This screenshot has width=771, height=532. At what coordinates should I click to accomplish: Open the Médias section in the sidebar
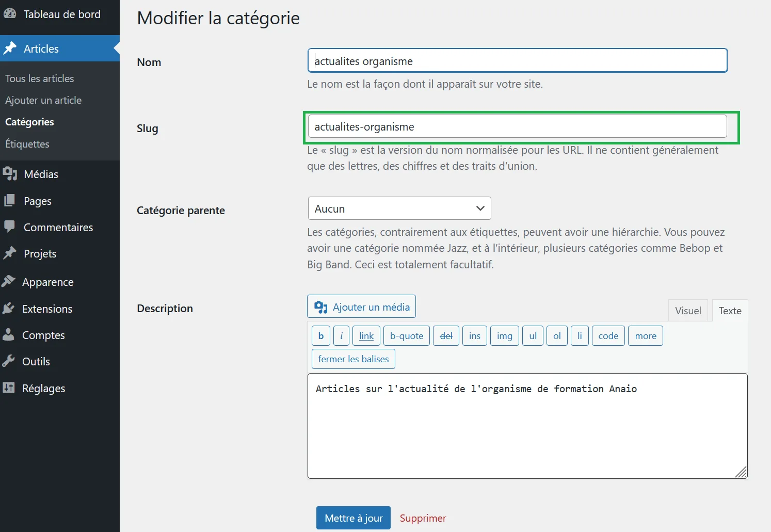point(40,174)
